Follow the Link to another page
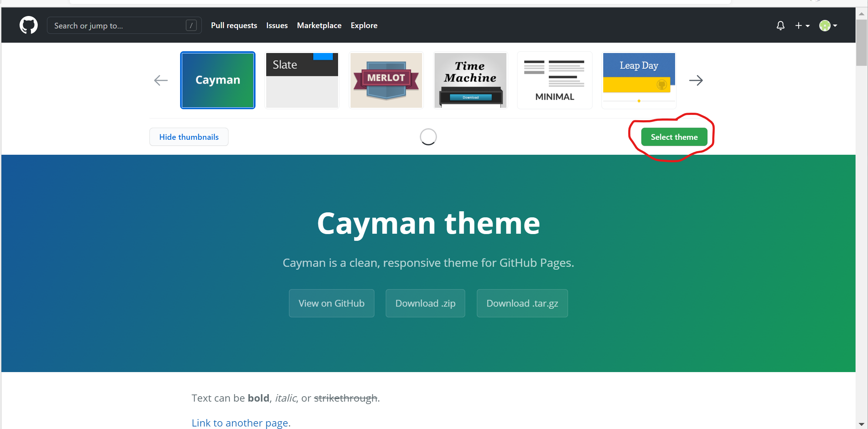The width and height of the screenshot is (868, 429). 241,423
